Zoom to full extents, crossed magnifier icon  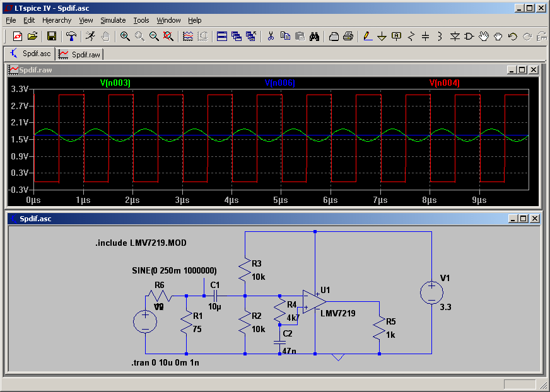pos(168,36)
